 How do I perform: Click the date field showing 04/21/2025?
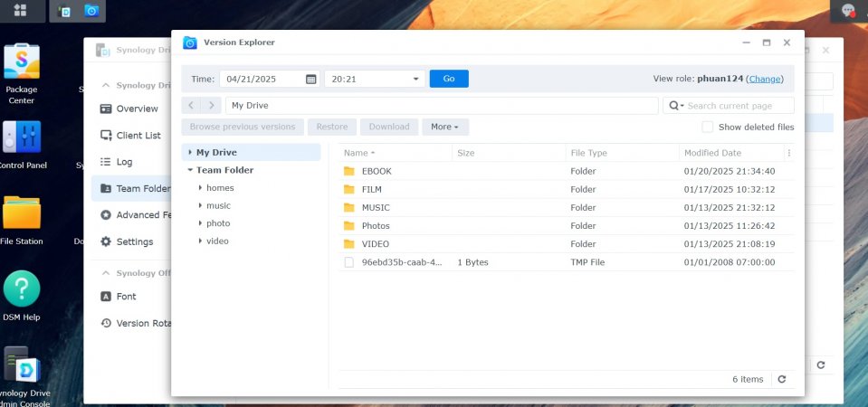pyautogui.click(x=269, y=79)
